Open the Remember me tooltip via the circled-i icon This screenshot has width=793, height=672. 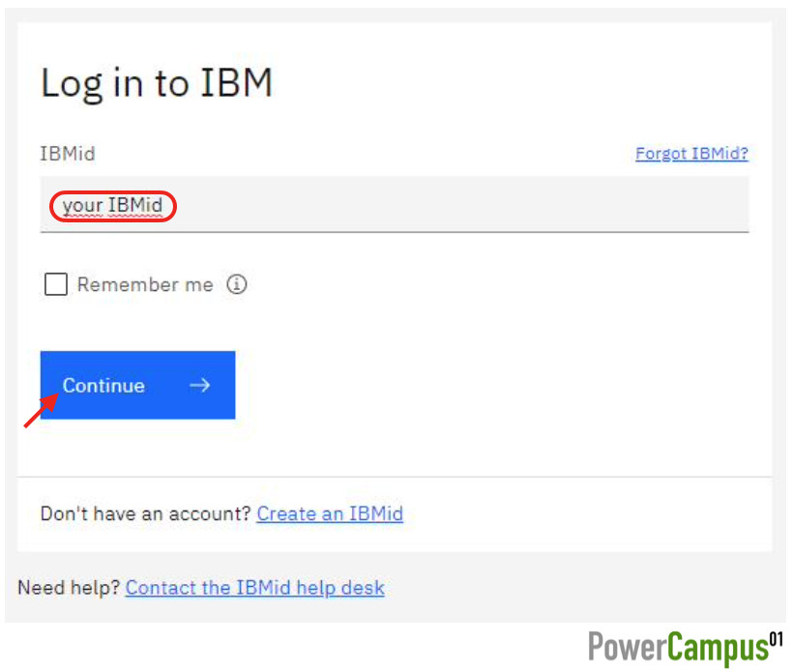point(237,284)
